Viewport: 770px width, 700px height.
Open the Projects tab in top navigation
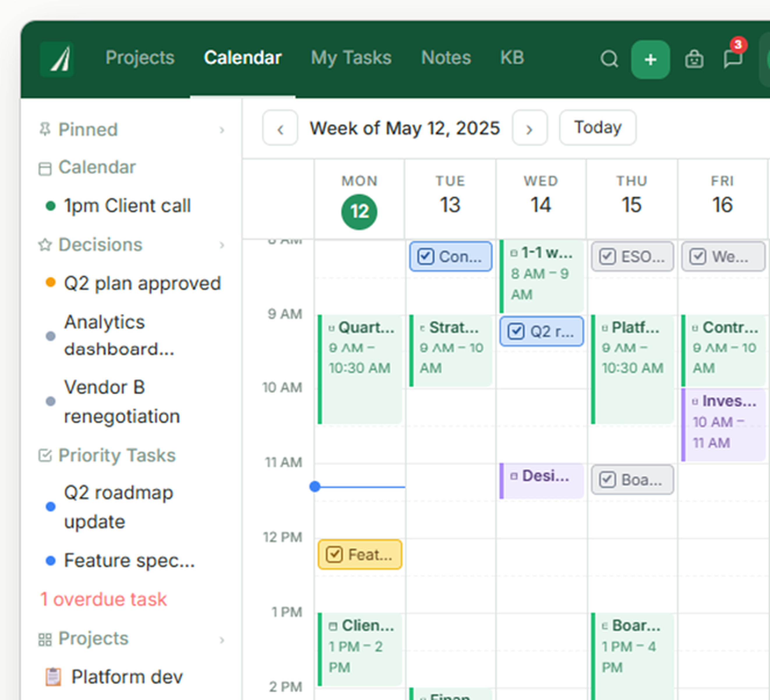tap(140, 58)
